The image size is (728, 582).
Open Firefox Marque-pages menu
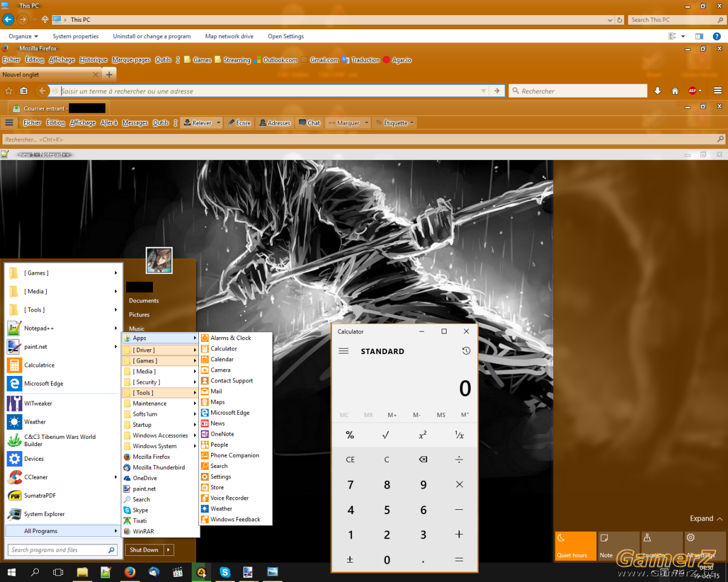[x=131, y=60]
